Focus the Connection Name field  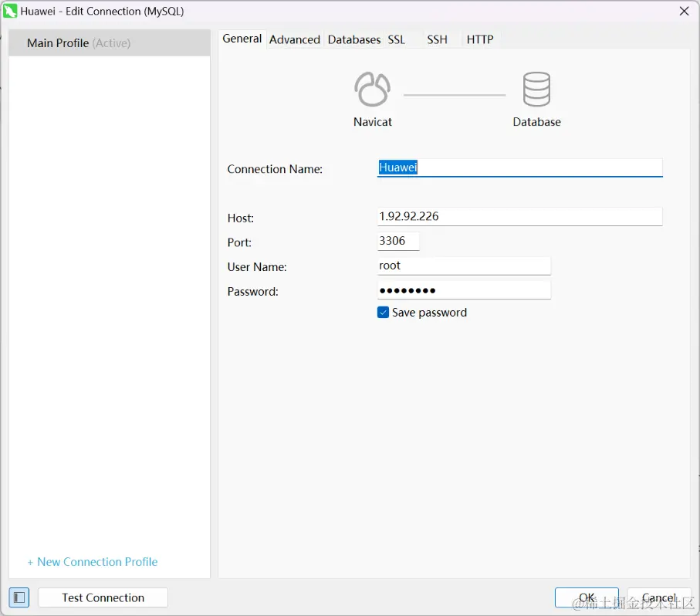click(x=519, y=168)
